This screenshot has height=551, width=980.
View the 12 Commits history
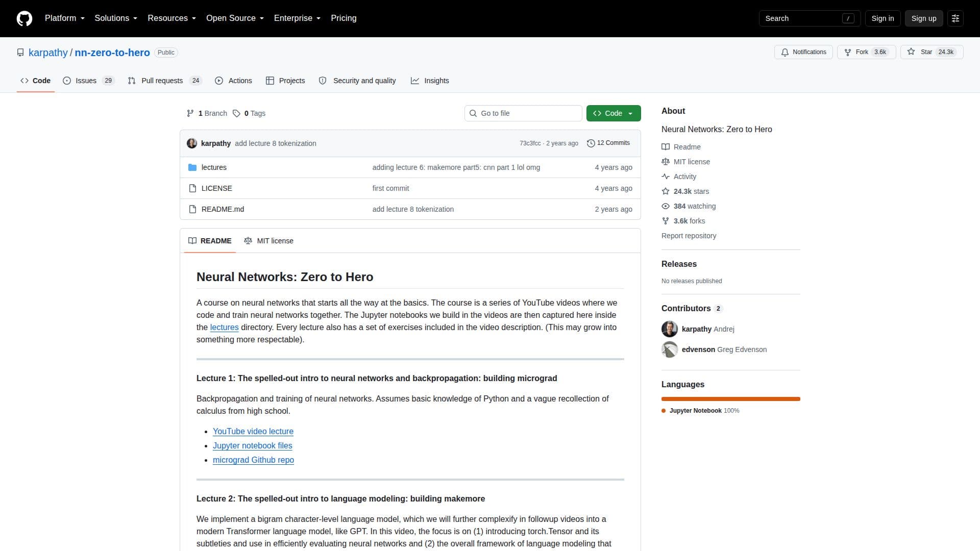608,143
